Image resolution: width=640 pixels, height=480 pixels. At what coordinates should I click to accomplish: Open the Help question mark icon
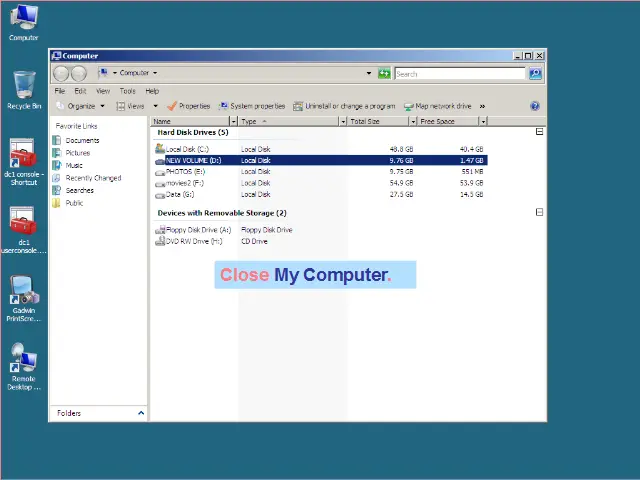pos(535,106)
